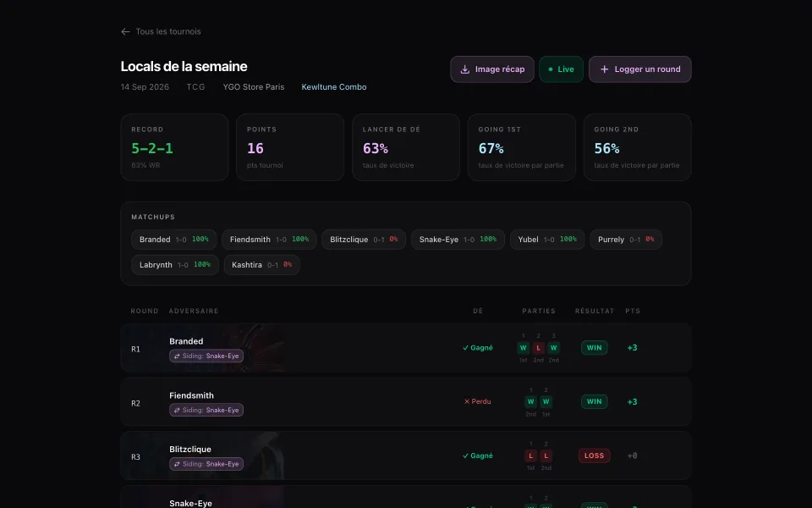
Task: Click the Fiendsmith opponent name in row R2
Action: pos(192,395)
